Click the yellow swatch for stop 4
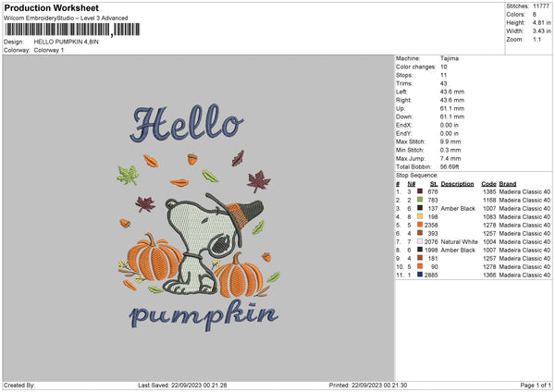Image resolution: width=555 pixels, height=392 pixels. click(x=420, y=216)
